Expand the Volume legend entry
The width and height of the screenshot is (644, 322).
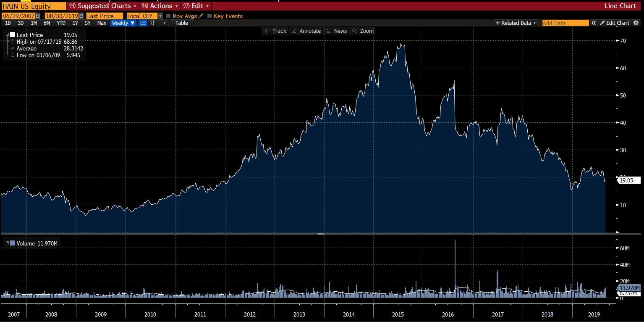point(7,243)
